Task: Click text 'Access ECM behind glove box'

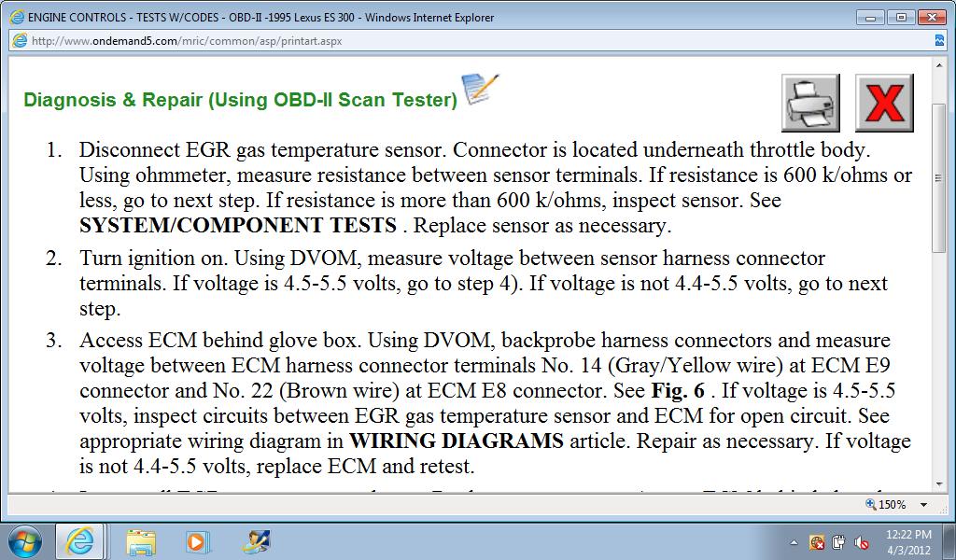Action: coord(218,340)
